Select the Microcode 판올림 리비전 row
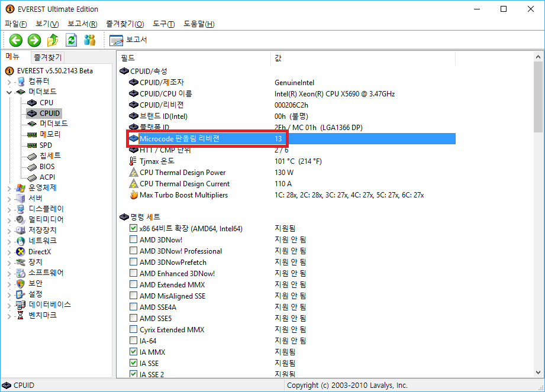The image size is (545, 392). (x=292, y=138)
